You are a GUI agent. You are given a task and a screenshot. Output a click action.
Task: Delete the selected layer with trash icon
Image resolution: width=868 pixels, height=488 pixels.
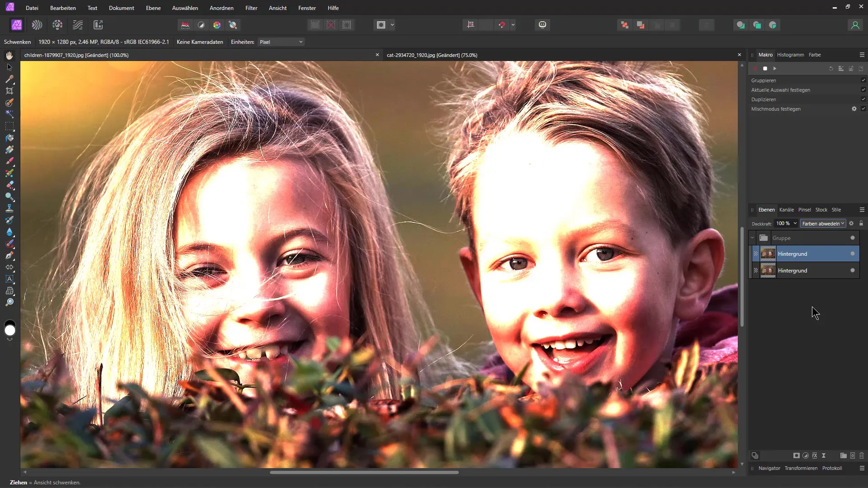[x=862, y=455]
